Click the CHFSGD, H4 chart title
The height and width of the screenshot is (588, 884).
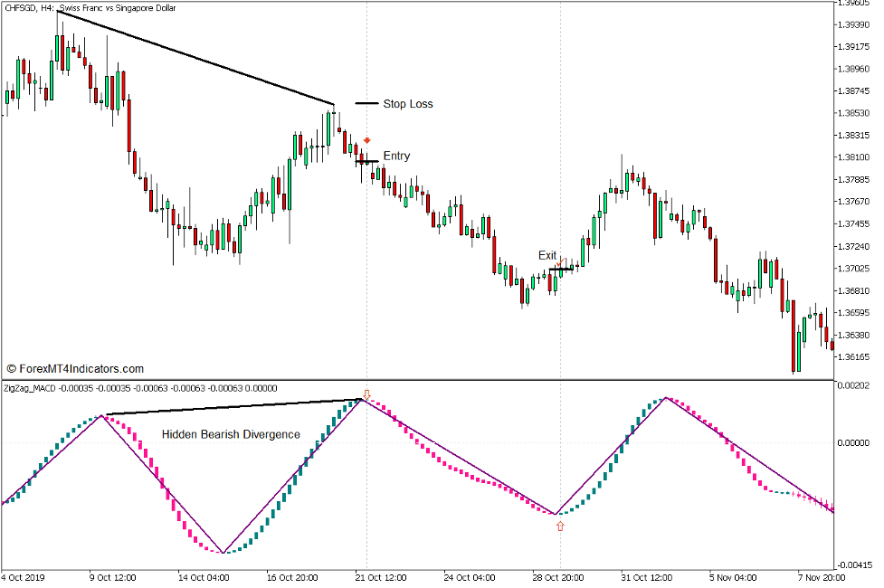click(x=27, y=8)
